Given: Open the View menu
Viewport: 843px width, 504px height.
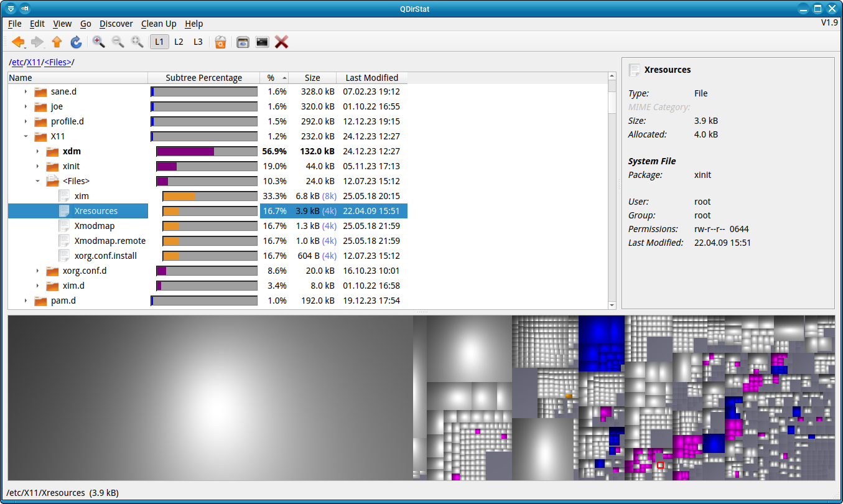Looking at the screenshot, I should tap(62, 24).
